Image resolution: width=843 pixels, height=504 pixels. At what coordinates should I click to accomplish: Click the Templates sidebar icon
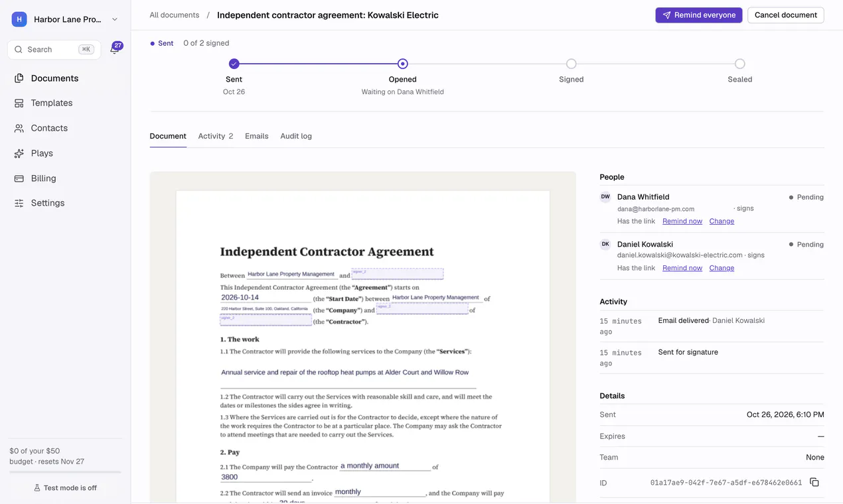pos(19,103)
